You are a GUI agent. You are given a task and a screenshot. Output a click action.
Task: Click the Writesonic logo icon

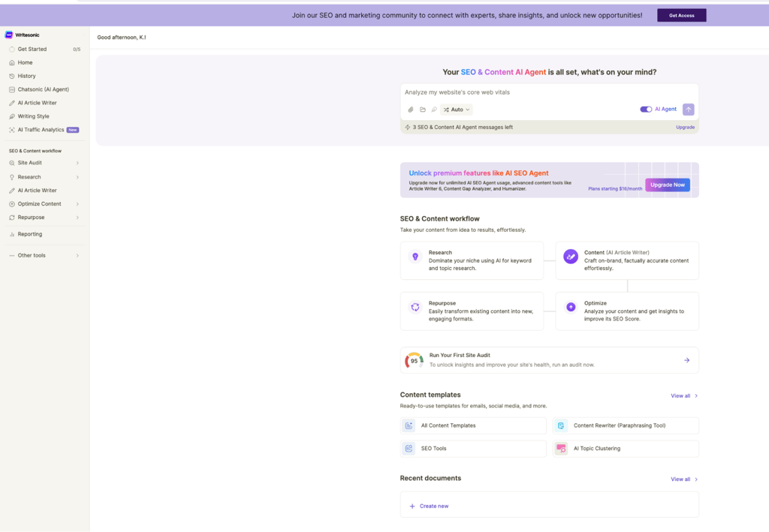click(x=8, y=35)
